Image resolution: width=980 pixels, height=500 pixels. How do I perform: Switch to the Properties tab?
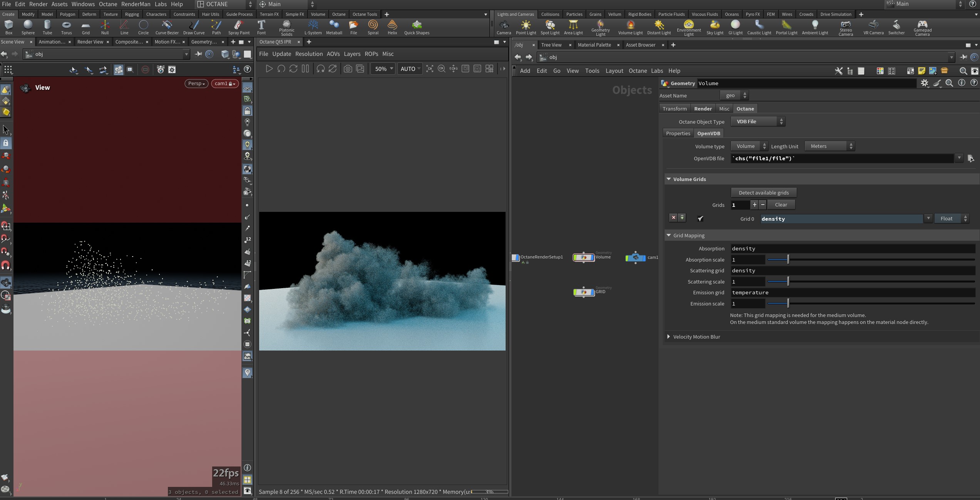click(678, 133)
